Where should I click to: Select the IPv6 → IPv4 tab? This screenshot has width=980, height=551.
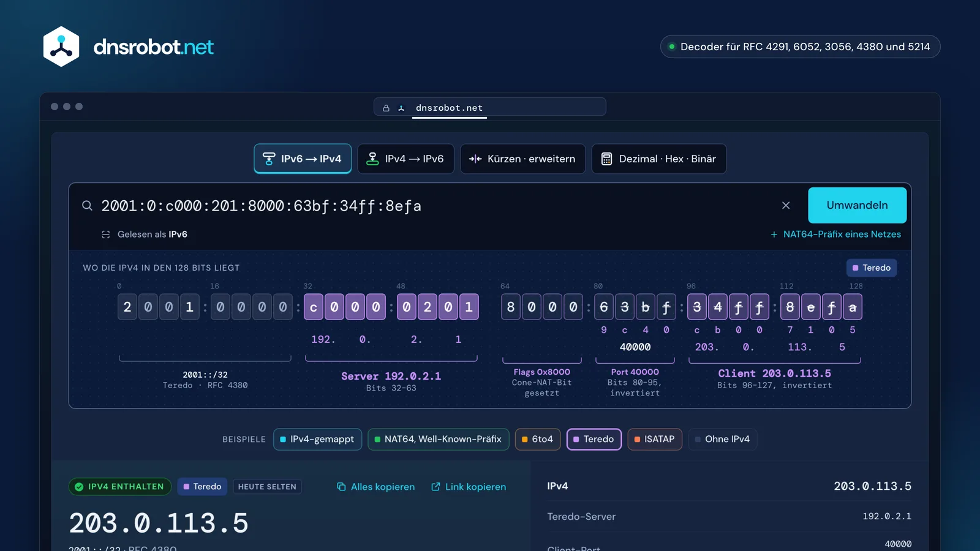coord(303,159)
